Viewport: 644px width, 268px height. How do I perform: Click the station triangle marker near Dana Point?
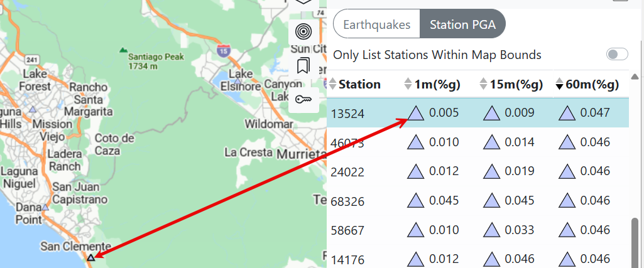pyautogui.click(x=45, y=206)
